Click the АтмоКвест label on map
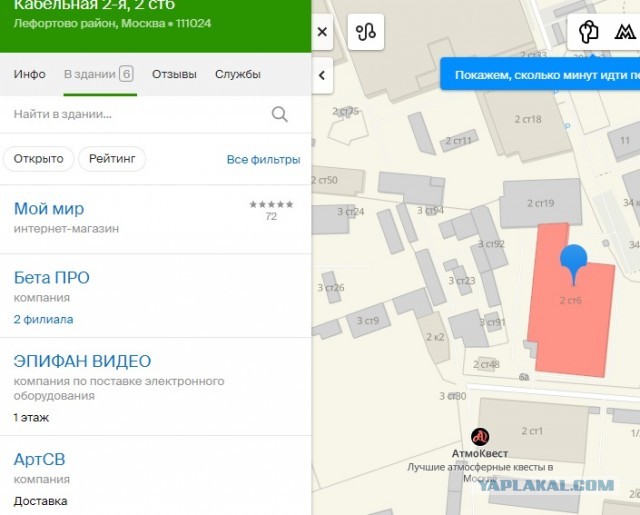 coord(480,453)
